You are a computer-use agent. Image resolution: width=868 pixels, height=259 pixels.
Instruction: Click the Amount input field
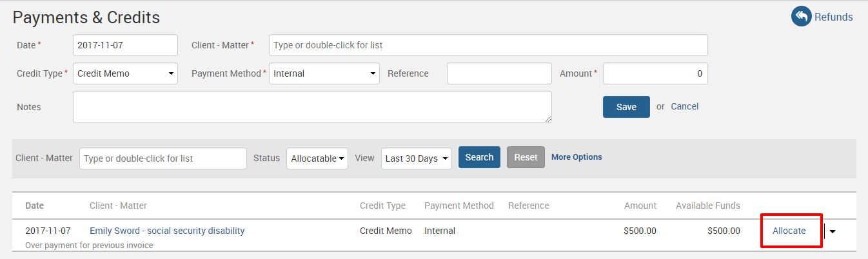point(655,73)
